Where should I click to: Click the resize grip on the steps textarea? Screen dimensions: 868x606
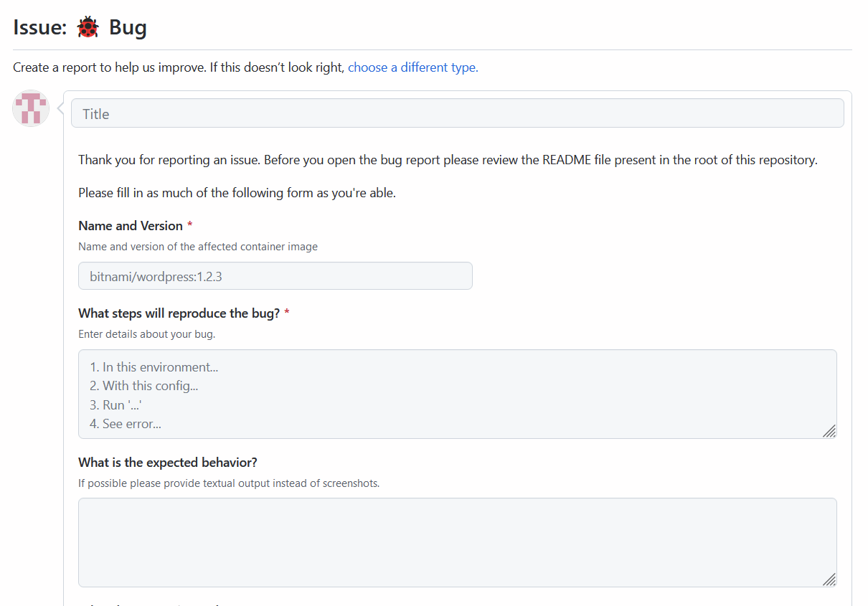(x=830, y=431)
